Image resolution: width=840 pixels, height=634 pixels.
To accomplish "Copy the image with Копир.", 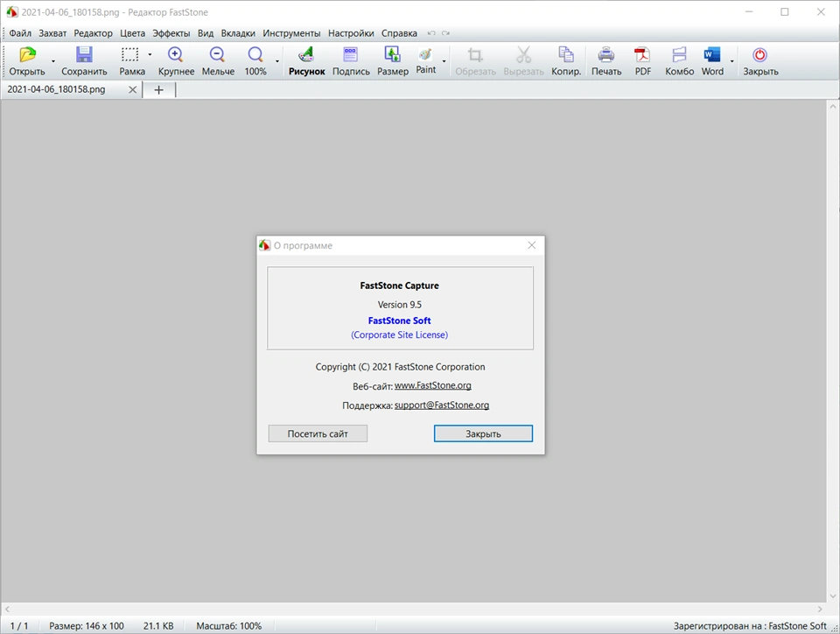I will [566, 61].
